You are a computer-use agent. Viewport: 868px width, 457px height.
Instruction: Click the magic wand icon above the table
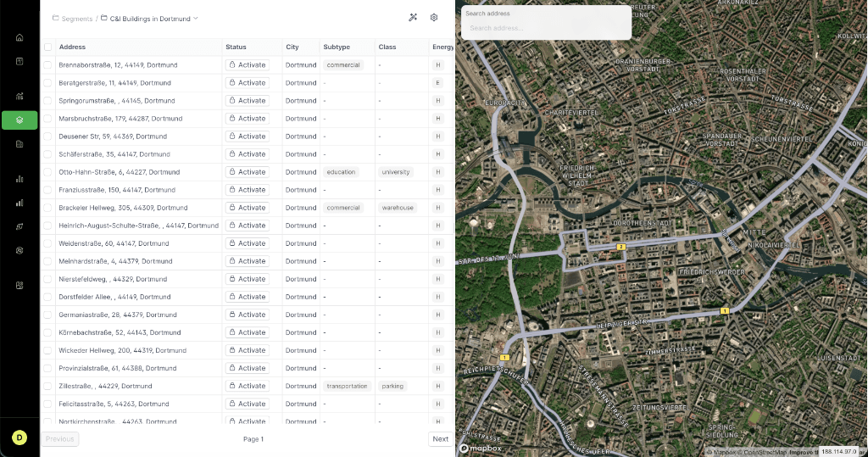coord(413,18)
